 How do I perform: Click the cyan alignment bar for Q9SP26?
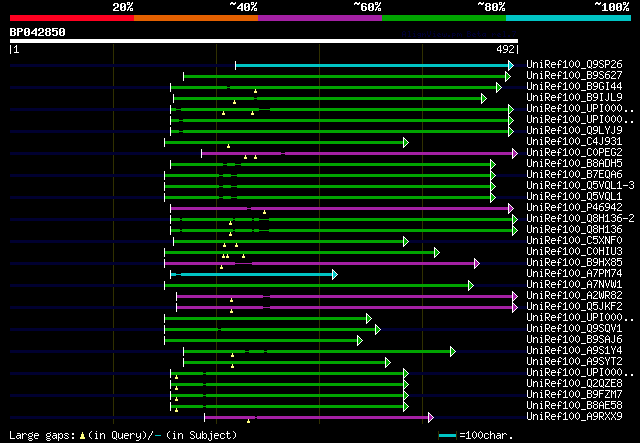[372, 65]
